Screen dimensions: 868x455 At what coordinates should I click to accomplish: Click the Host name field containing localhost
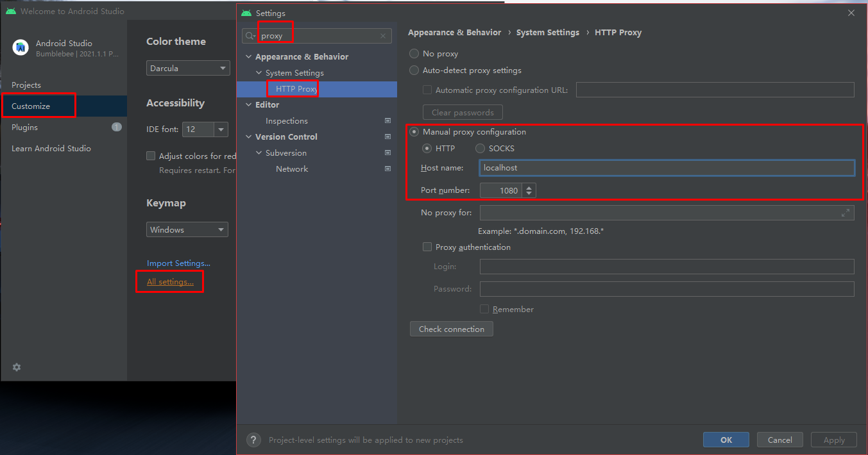[x=667, y=167]
